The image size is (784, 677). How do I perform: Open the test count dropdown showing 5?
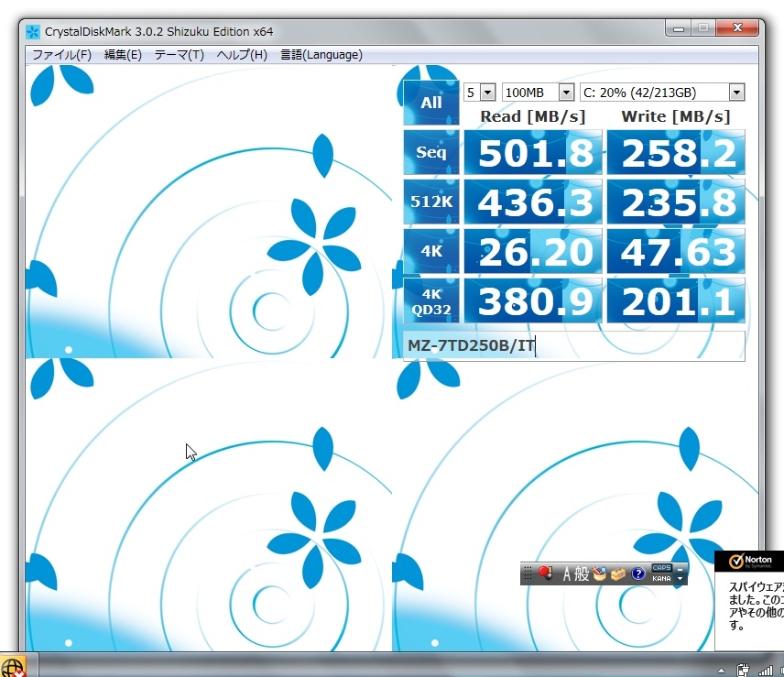(480, 93)
